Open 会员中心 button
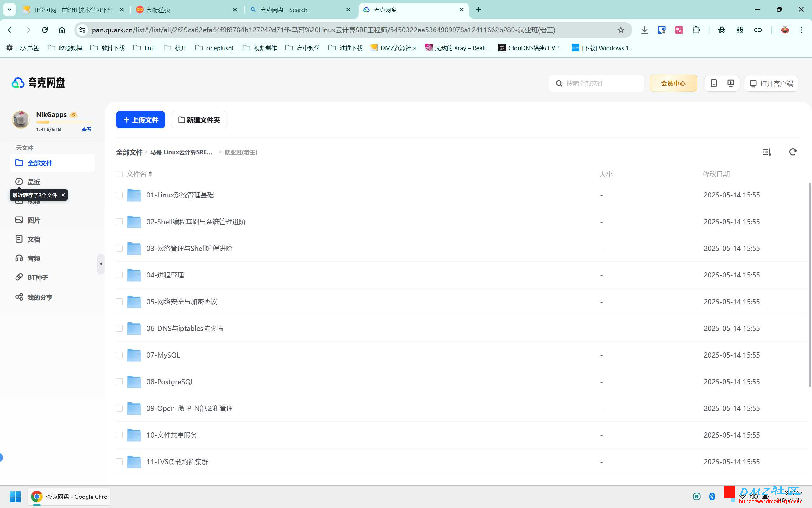This screenshot has width=812, height=508. click(673, 83)
